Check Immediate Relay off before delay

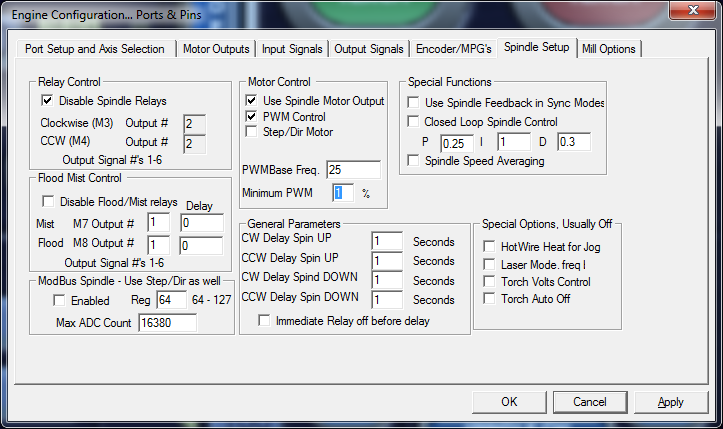[265, 320]
